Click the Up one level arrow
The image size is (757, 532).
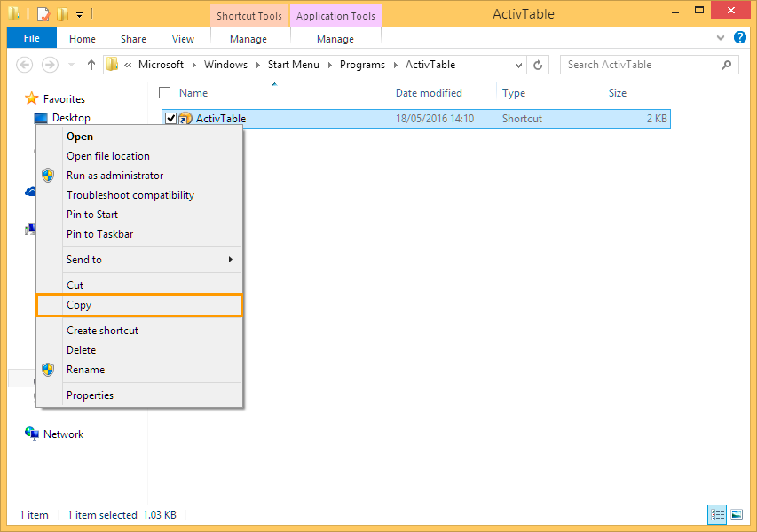coord(91,65)
